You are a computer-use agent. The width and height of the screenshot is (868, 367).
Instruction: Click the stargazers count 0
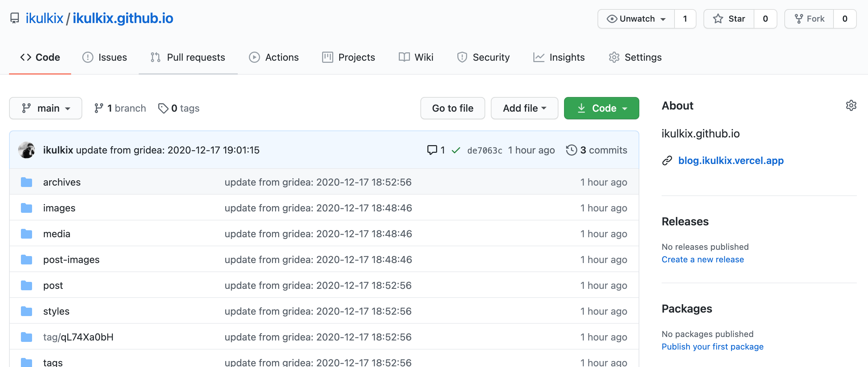[x=765, y=19]
